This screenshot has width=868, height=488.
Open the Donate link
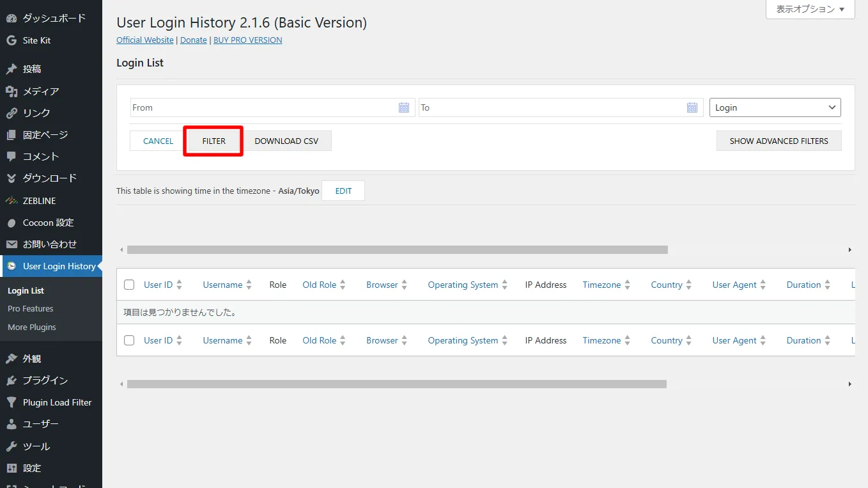194,40
